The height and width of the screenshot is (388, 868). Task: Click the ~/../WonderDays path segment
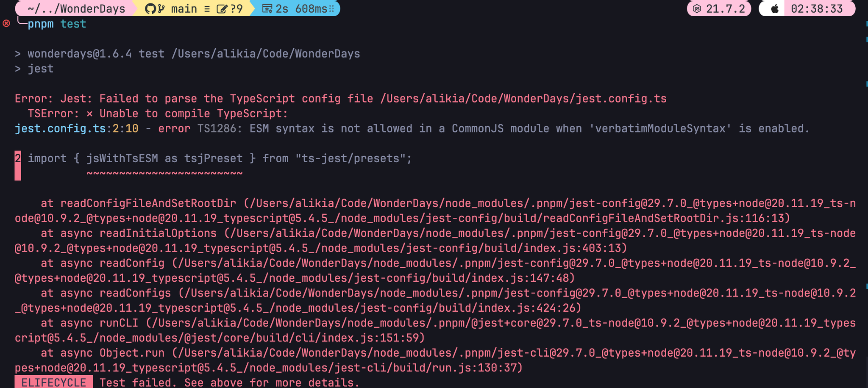tap(76, 9)
